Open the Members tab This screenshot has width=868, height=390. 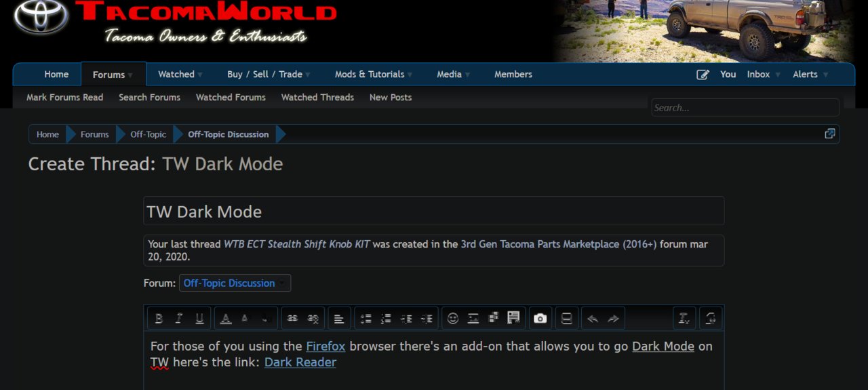pyautogui.click(x=513, y=74)
